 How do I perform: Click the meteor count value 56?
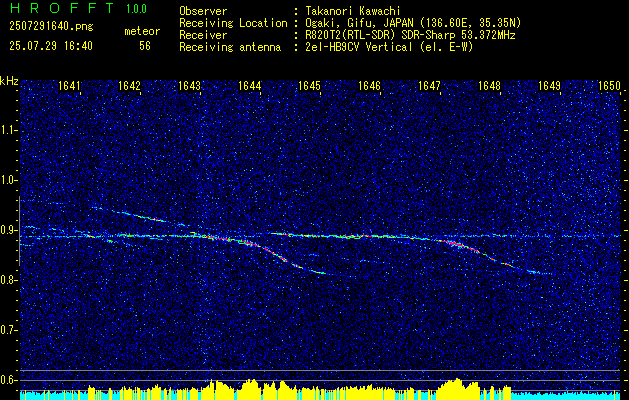click(145, 46)
